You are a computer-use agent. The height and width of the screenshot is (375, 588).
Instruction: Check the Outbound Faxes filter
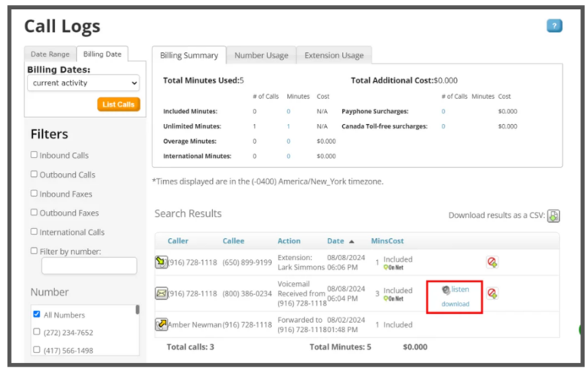pyautogui.click(x=34, y=212)
